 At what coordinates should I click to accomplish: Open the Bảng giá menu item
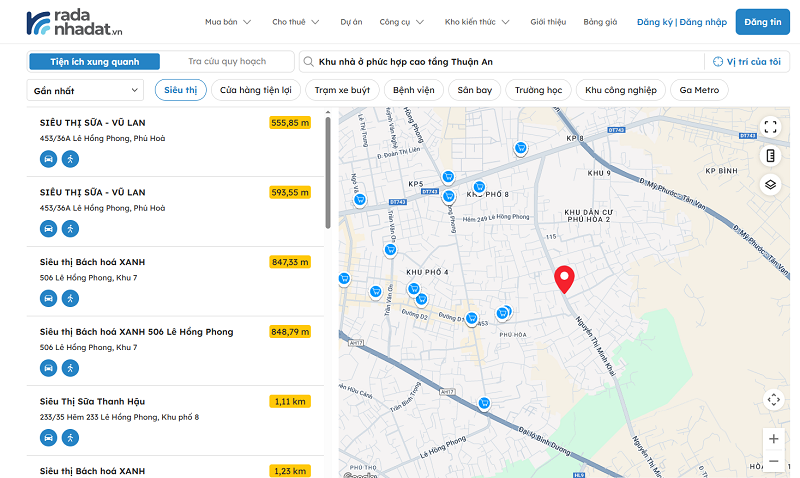600,21
